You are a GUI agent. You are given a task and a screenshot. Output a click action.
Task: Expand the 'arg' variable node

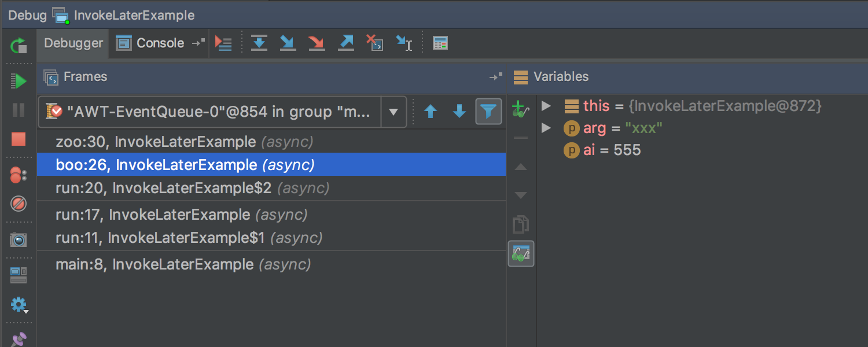545,128
